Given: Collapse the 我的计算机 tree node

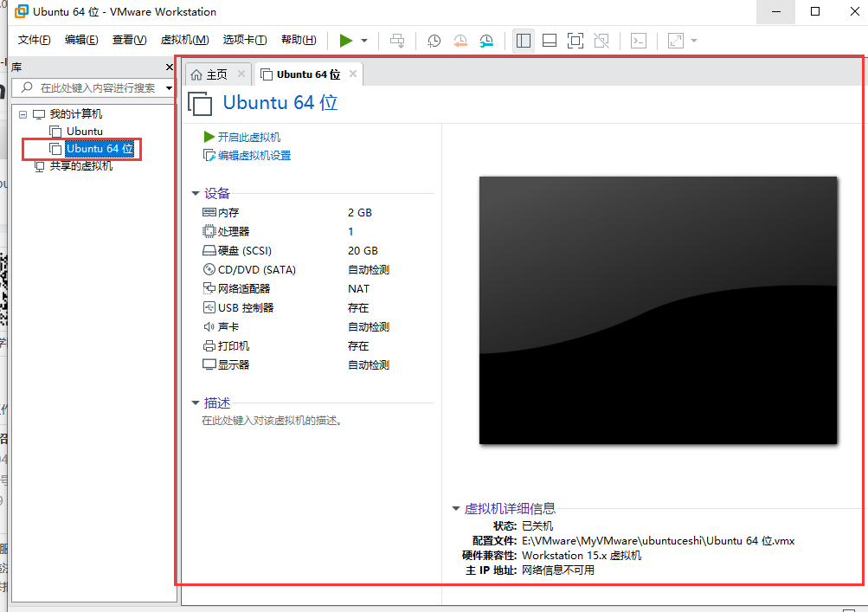Looking at the screenshot, I should coord(23,114).
